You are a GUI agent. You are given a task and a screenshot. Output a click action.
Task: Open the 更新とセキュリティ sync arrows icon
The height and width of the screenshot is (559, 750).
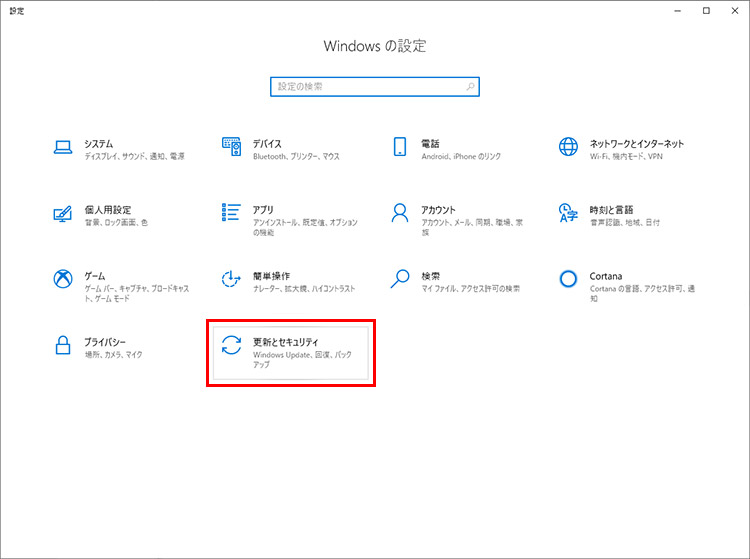coord(232,346)
